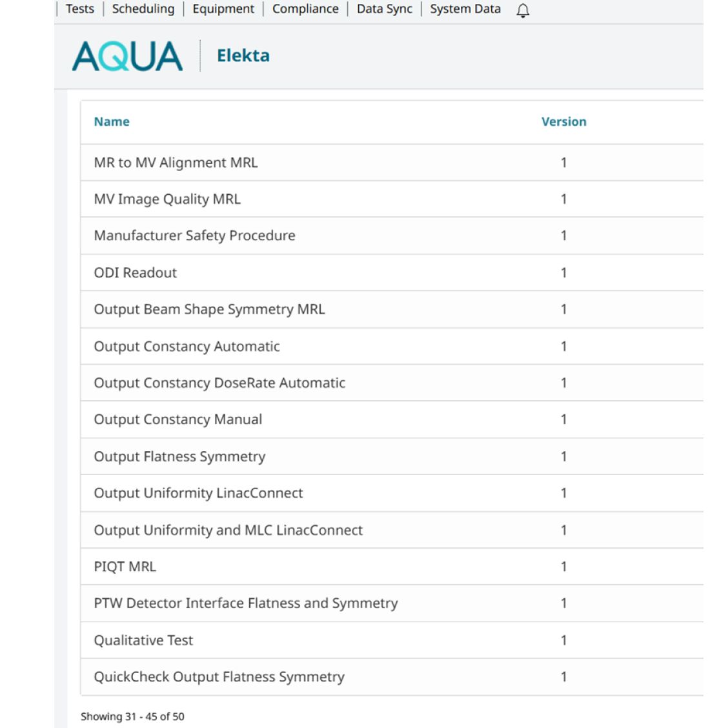Image resolution: width=719 pixels, height=728 pixels.
Task: Open the Qualitative Test entry
Action: 144,640
